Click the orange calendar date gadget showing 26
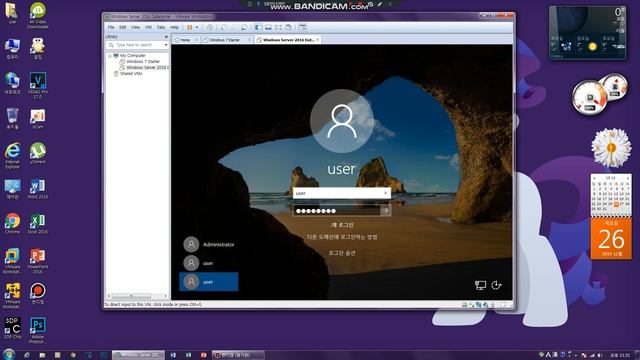The image size is (640, 360). click(x=611, y=238)
